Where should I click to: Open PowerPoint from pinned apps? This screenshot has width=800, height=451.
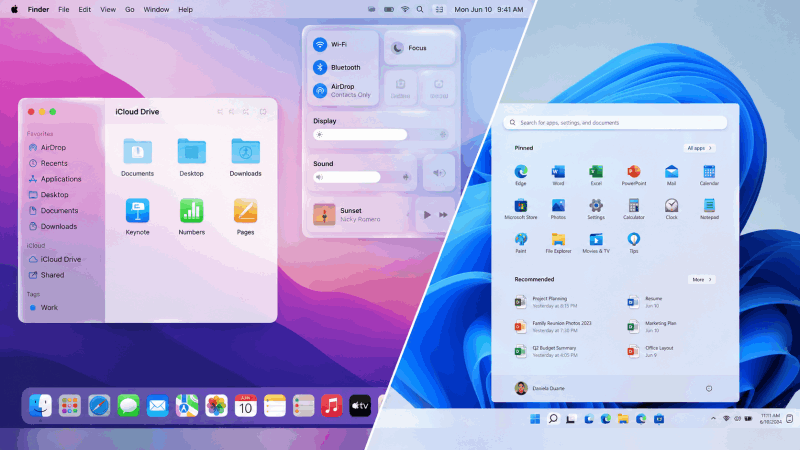point(634,175)
